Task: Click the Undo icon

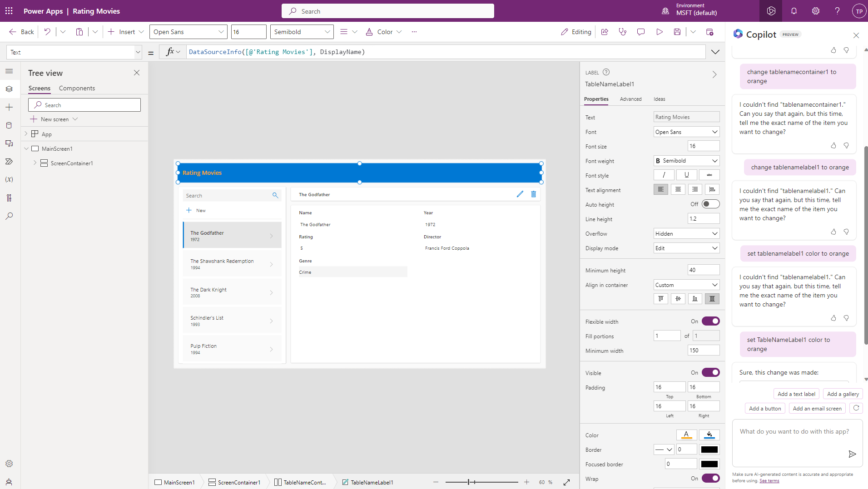Action: click(x=47, y=32)
